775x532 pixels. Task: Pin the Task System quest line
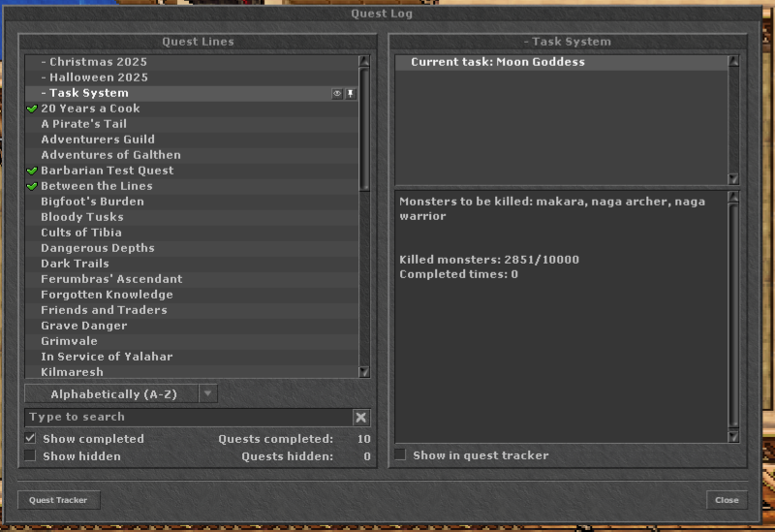pyautogui.click(x=351, y=93)
